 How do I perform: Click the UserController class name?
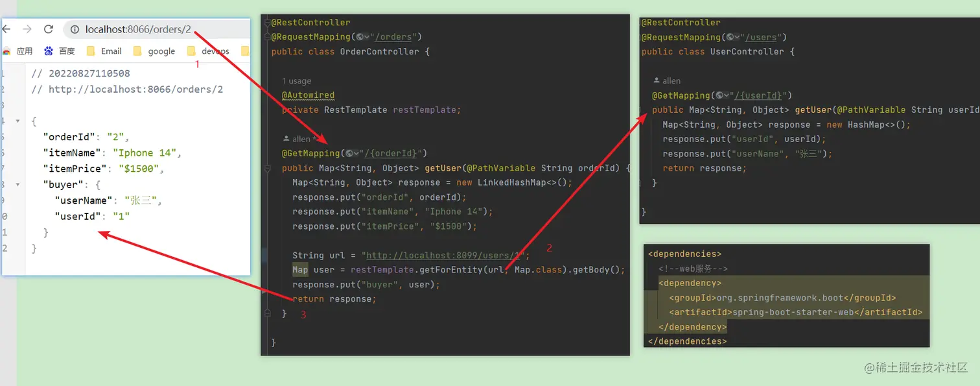747,52
